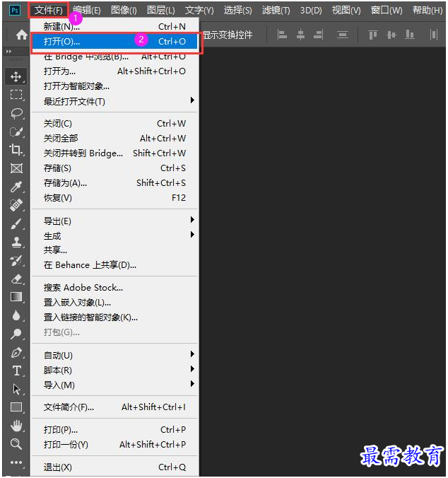Click the Photoshop Ps logo

click(14, 11)
